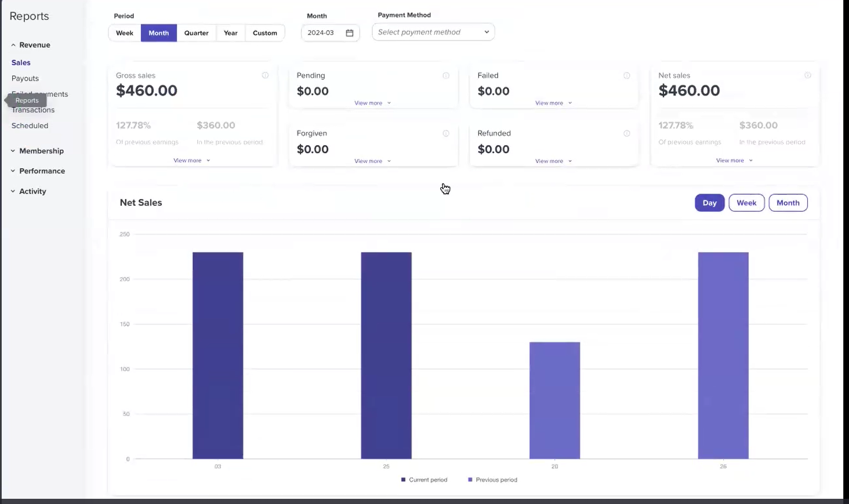Image resolution: width=849 pixels, height=504 pixels.
Task: Toggle Current period legend square in chart
Action: [x=404, y=480]
